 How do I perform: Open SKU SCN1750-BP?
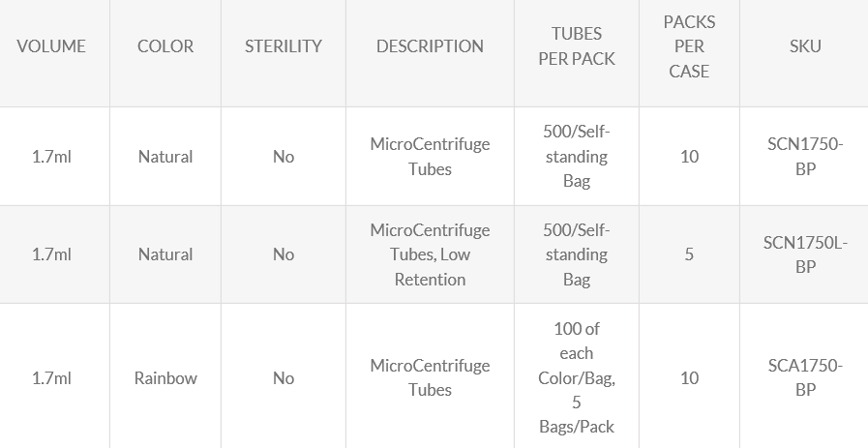[x=805, y=157]
